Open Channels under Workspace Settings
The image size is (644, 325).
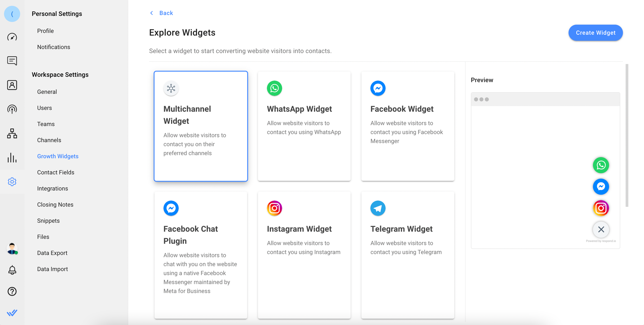pyautogui.click(x=49, y=140)
